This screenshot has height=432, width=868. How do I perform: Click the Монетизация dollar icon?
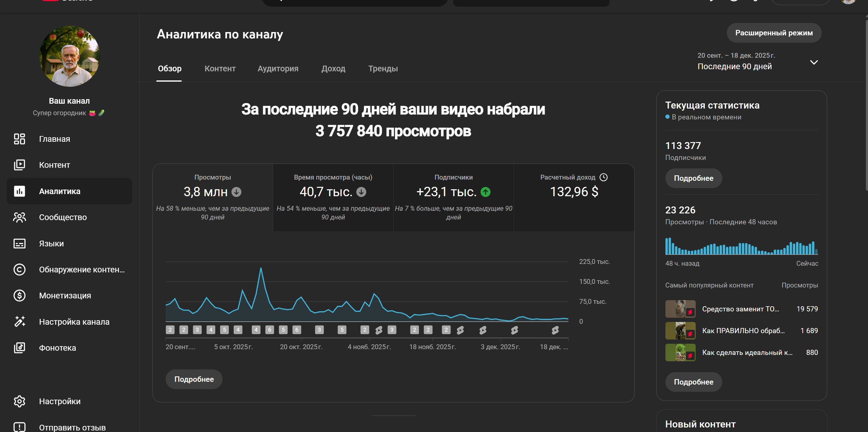[19, 296]
